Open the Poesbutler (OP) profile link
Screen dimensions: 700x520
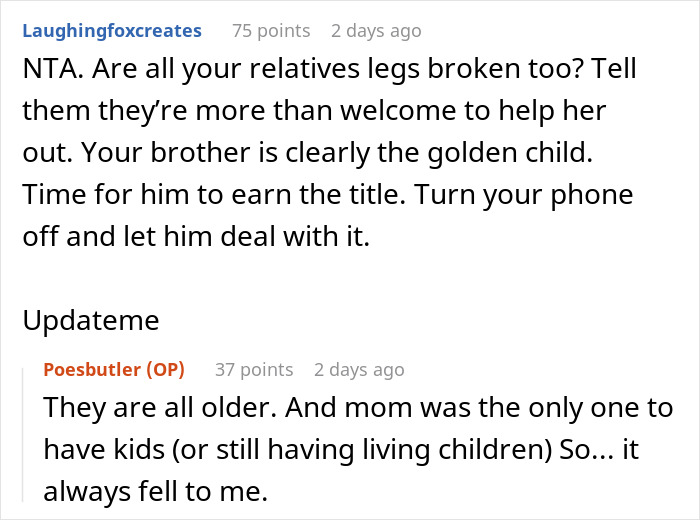pyautogui.click(x=114, y=370)
